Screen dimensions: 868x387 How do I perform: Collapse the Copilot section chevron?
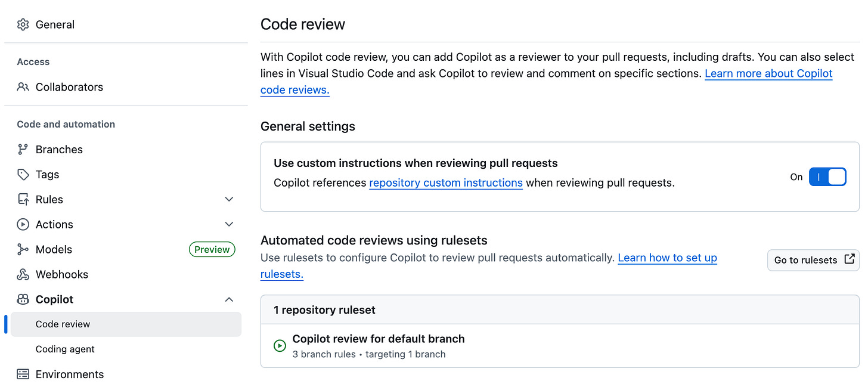[x=229, y=299]
